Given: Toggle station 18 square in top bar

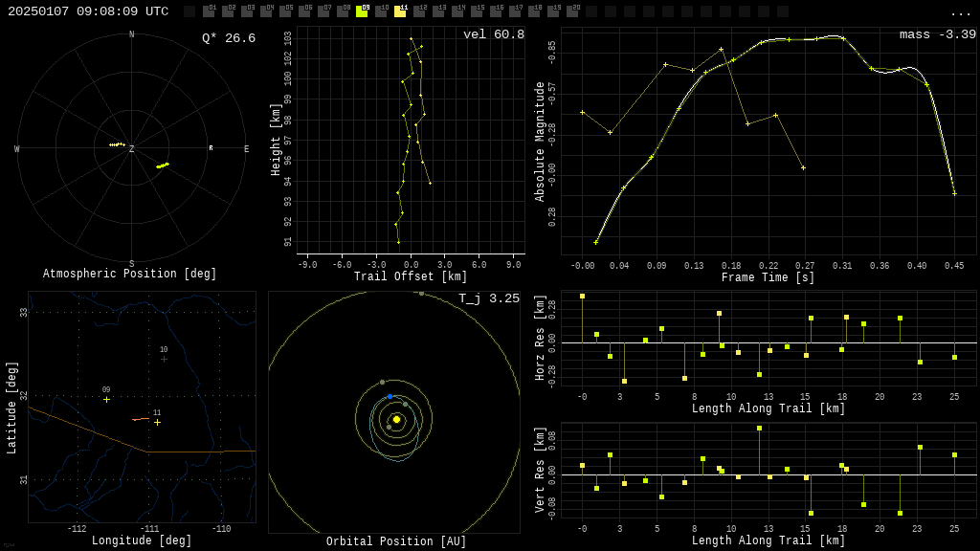Looking at the screenshot, I should (x=533, y=11).
